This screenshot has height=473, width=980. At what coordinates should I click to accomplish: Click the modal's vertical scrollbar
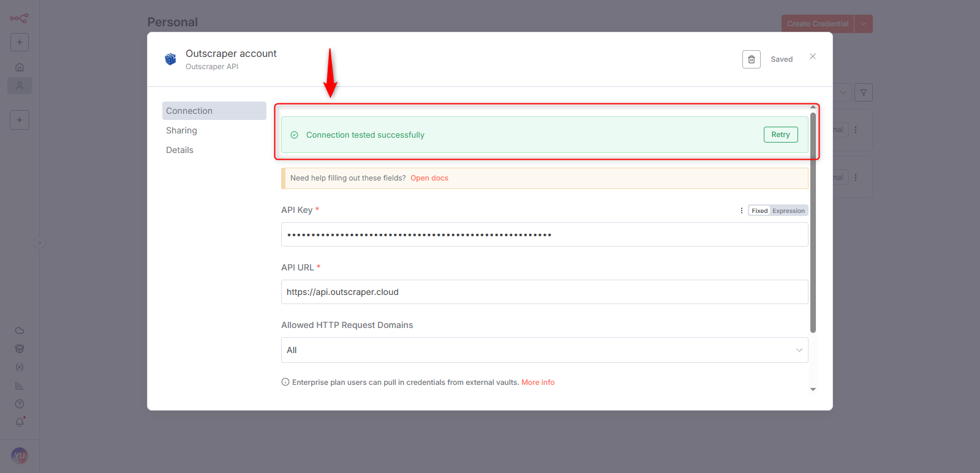click(x=813, y=220)
